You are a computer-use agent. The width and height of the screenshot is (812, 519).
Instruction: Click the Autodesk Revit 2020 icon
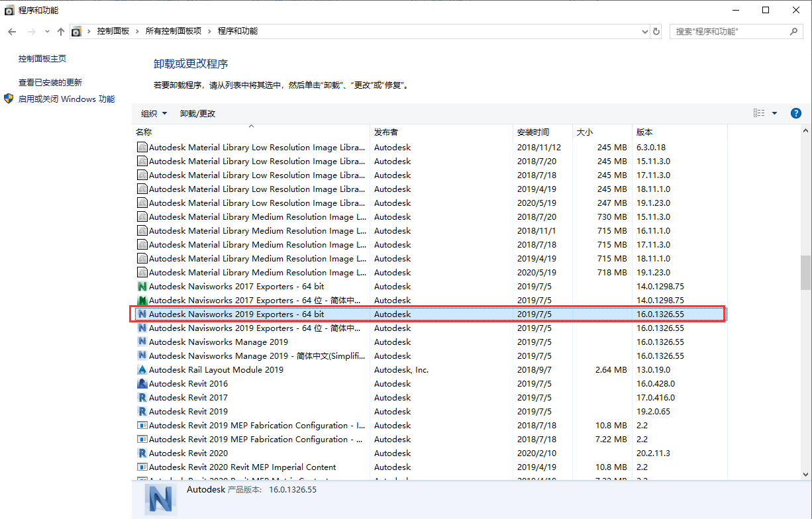[x=142, y=453]
